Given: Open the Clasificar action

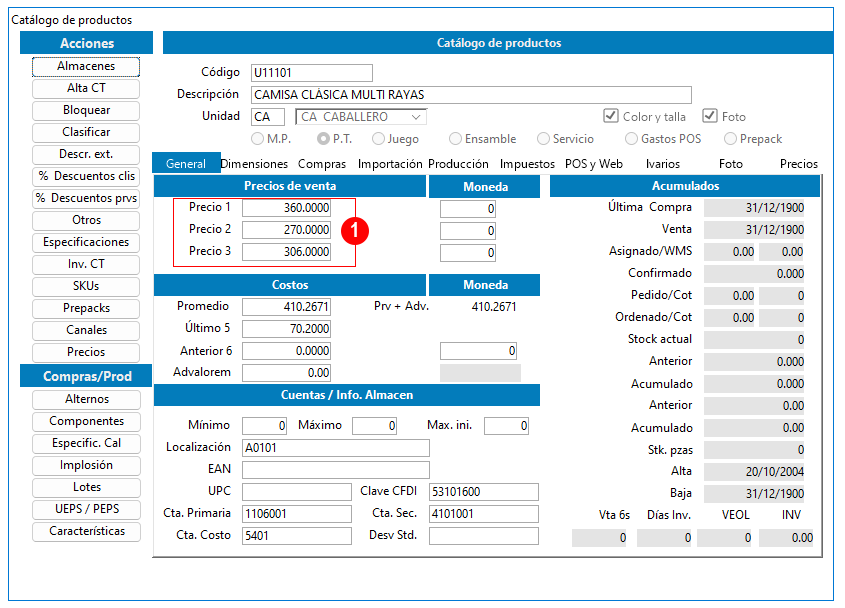Looking at the screenshot, I should coord(86,133).
